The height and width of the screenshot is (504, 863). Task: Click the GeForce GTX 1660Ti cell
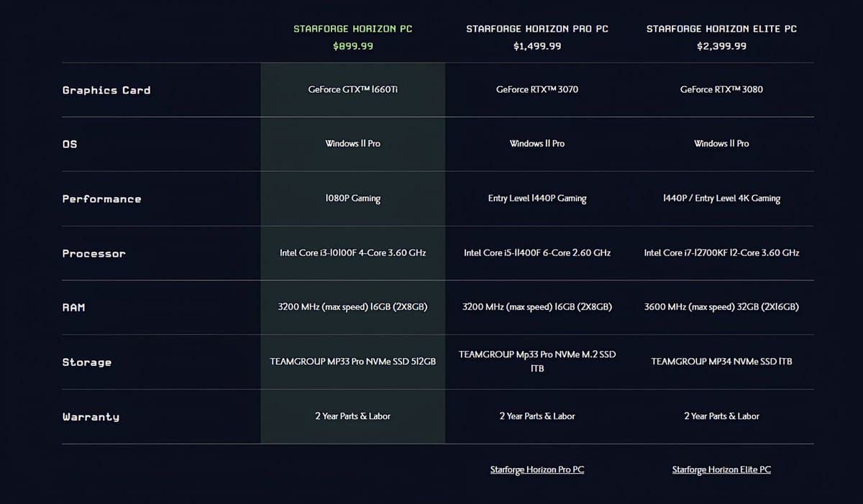click(352, 90)
